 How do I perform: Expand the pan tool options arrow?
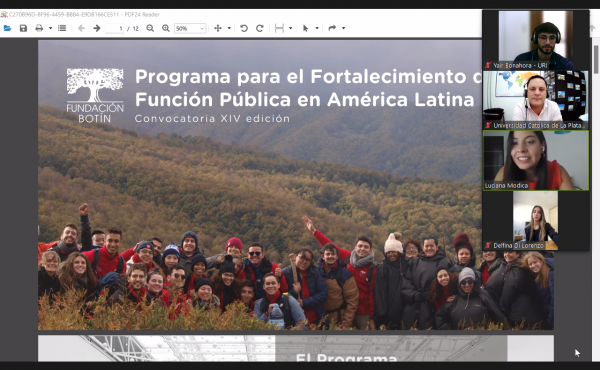click(229, 28)
